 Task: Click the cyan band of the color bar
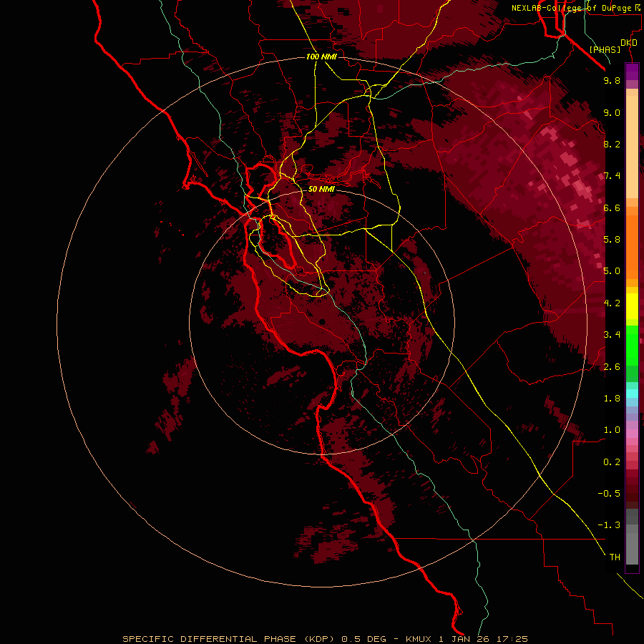click(x=632, y=393)
